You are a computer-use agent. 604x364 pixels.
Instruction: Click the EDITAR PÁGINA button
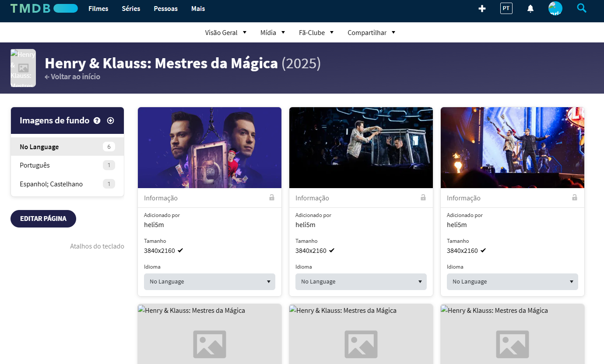[x=43, y=219]
